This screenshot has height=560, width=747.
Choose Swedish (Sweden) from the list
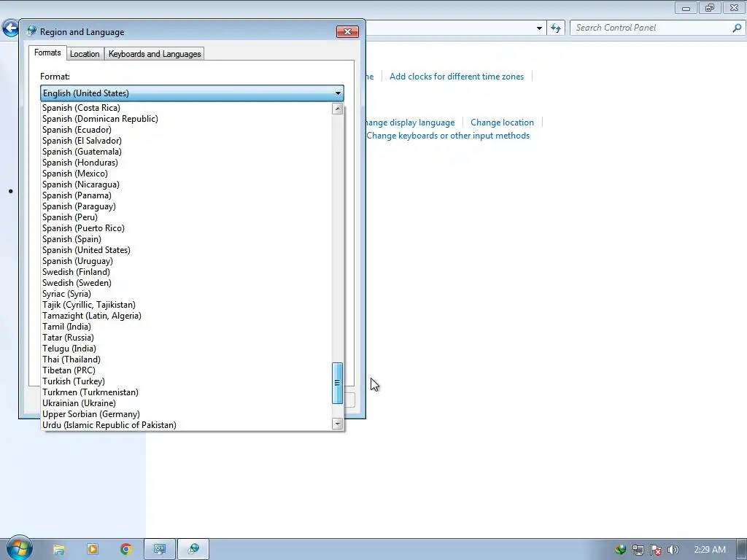click(x=186, y=284)
